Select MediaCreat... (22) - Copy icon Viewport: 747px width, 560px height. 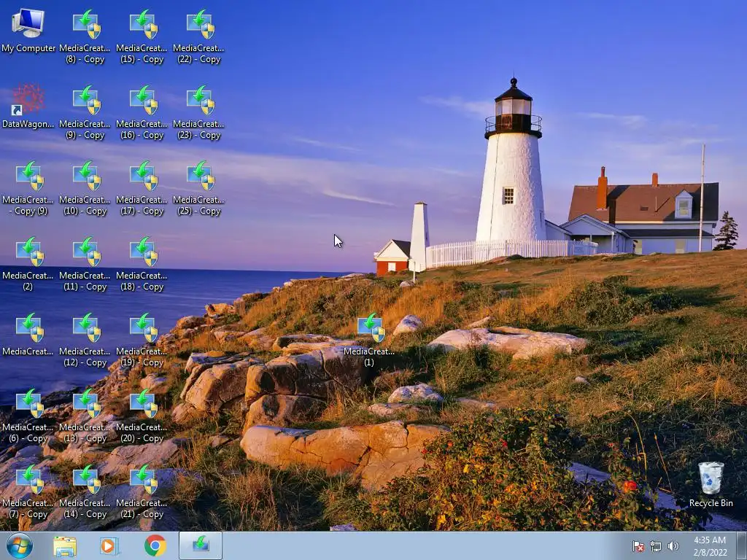tap(198, 36)
